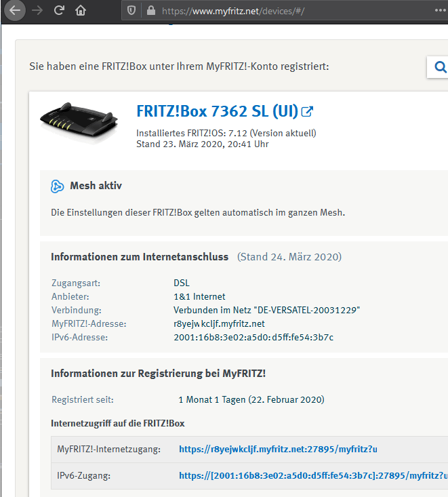Click external link icon beside FRITZ!Box title

(307, 111)
